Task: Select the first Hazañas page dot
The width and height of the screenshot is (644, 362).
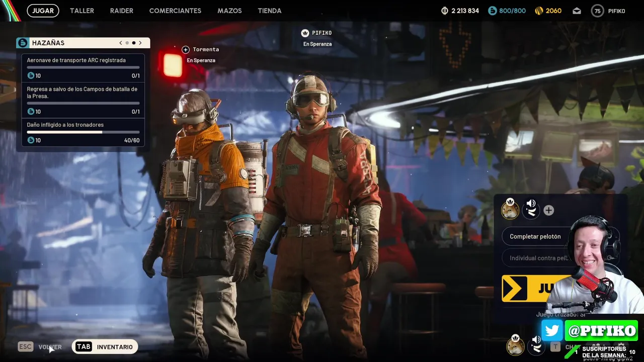Action: [127, 43]
